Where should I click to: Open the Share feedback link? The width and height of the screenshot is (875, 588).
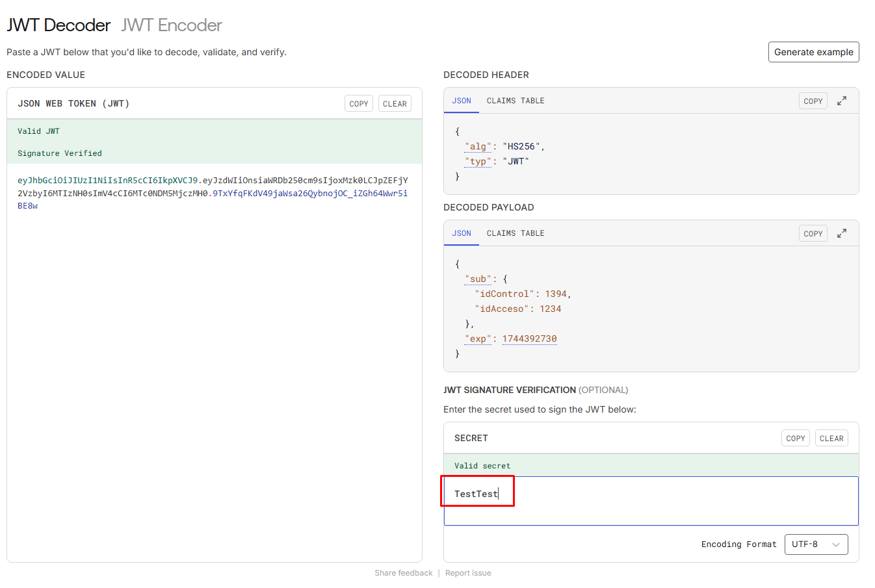click(403, 573)
